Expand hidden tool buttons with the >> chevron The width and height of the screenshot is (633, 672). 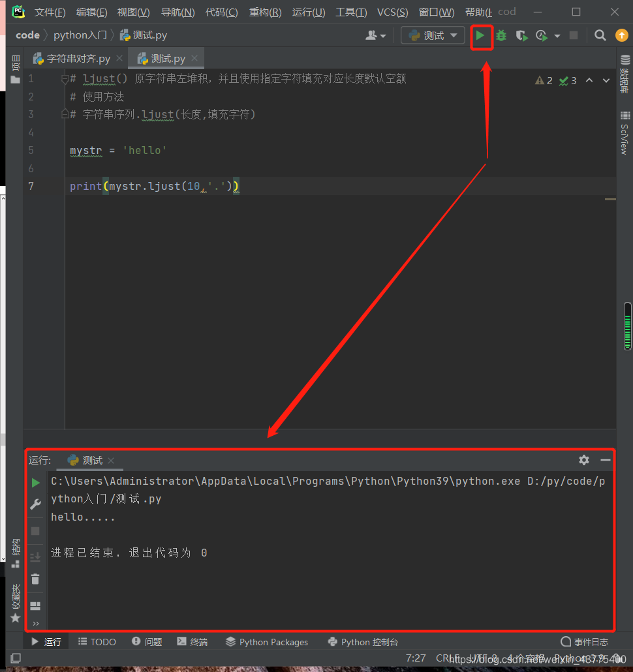tap(36, 623)
